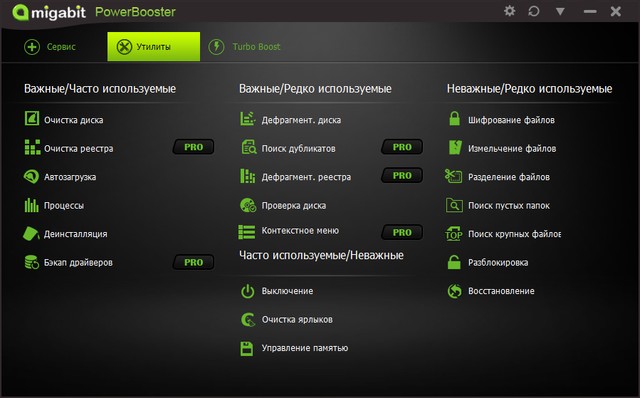Click the Выключение power icon

[x=247, y=291]
